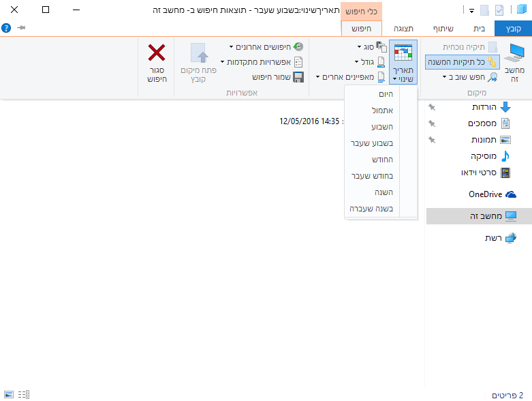Click the blue help question mark icon
Image resolution: width=532 pixels, height=401 pixels.
[x=6, y=28]
